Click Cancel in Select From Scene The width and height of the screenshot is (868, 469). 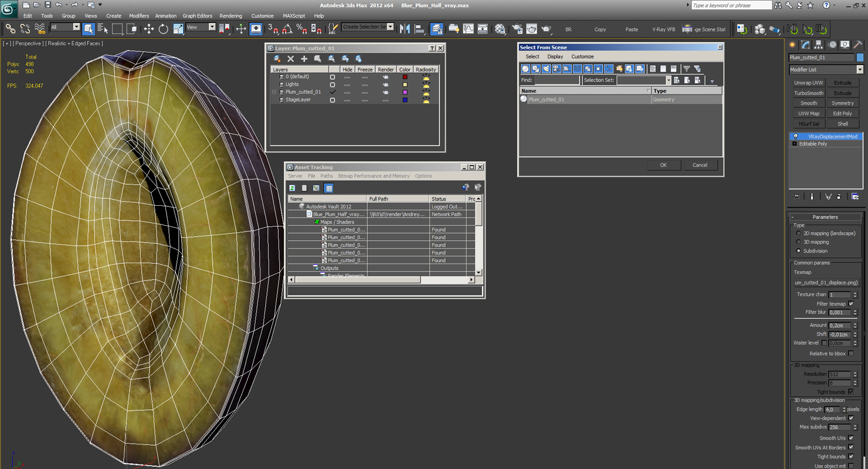[700, 165]
